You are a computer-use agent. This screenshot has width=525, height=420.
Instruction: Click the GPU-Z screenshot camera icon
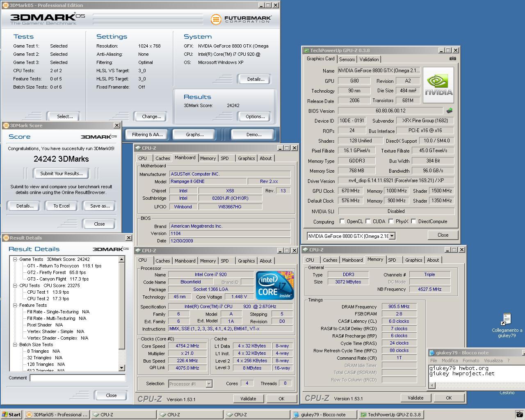[452, 59]
